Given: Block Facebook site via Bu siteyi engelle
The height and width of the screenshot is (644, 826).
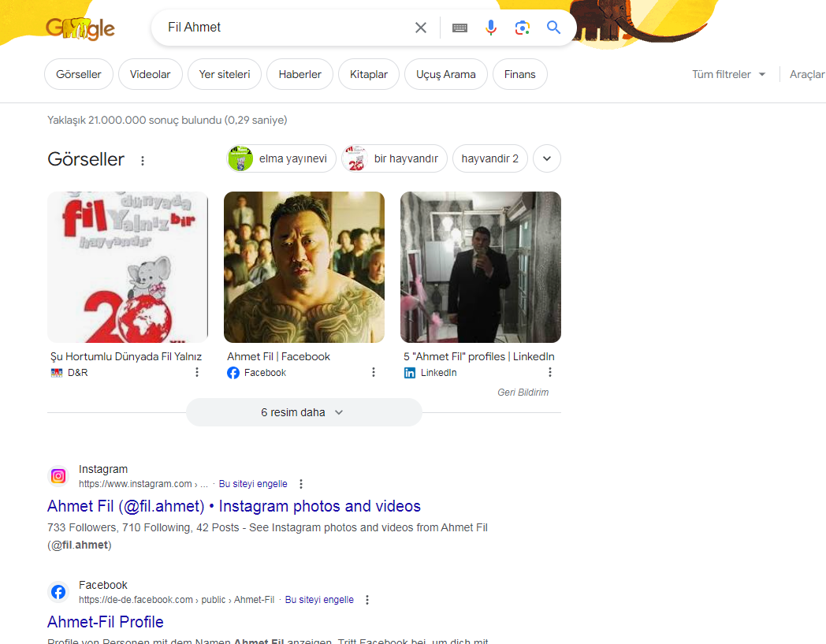Looking at the screenshot, I should click(x=319, y=600).
